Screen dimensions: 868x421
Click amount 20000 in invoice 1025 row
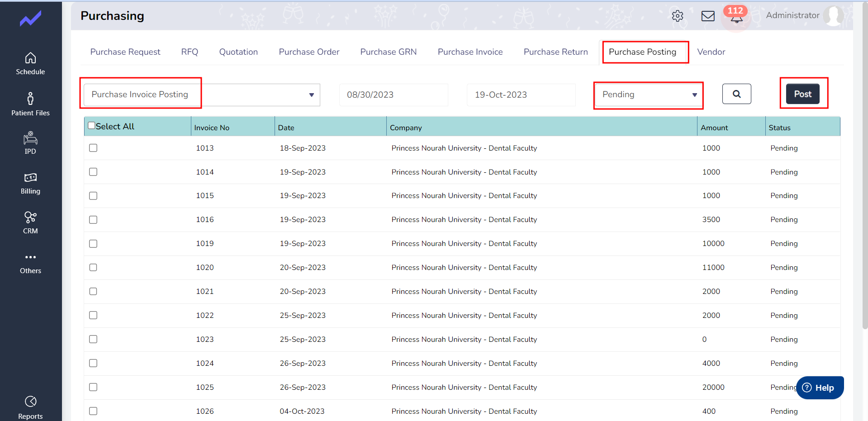tap(713, 387)
